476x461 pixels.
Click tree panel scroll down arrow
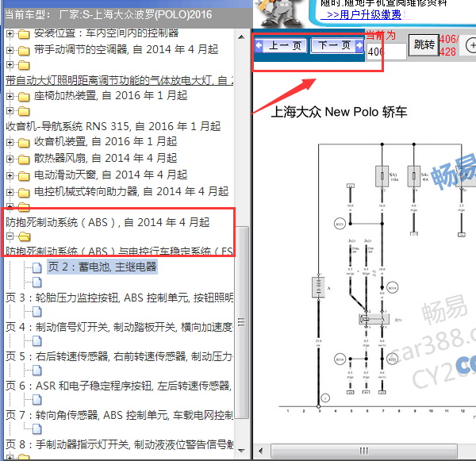click(x=242, y=451)
